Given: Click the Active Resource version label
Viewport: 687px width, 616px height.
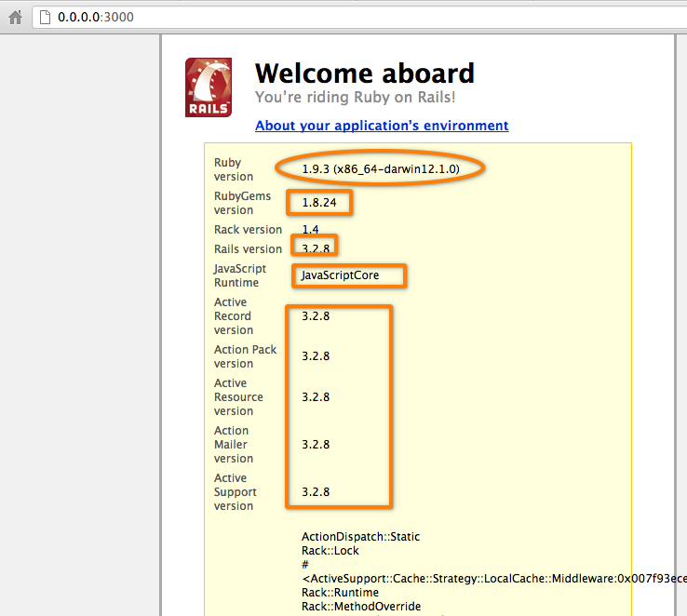Looking at the screenshot, I should coord(239,397).
